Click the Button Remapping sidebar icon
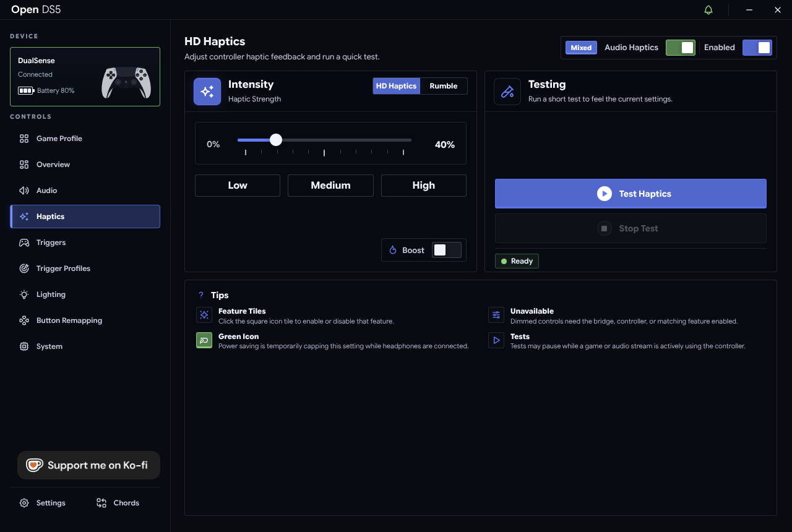Viewport: 792px width, 532px height. pos(24,320)
